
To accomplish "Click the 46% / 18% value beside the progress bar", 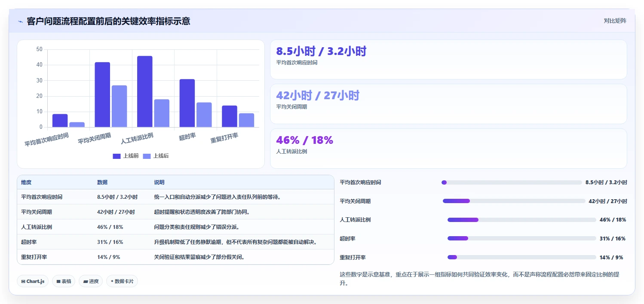I will coord(613,220).
